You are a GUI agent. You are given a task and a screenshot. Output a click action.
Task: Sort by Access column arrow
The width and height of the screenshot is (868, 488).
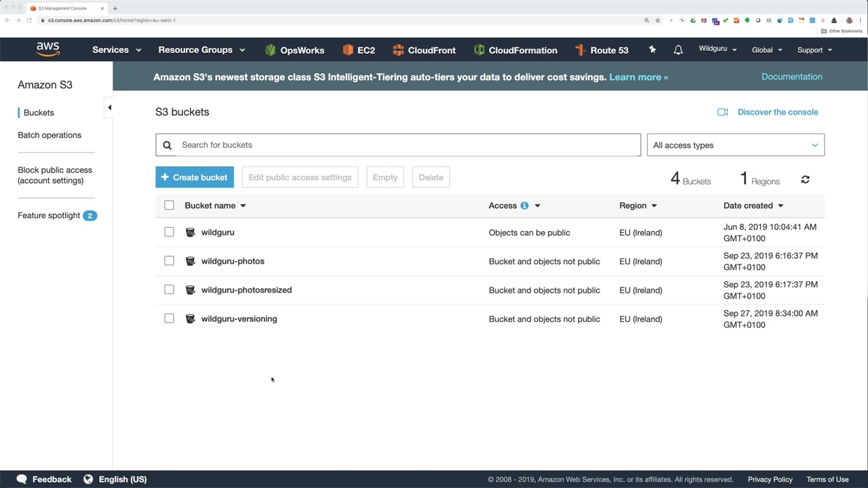537,205
